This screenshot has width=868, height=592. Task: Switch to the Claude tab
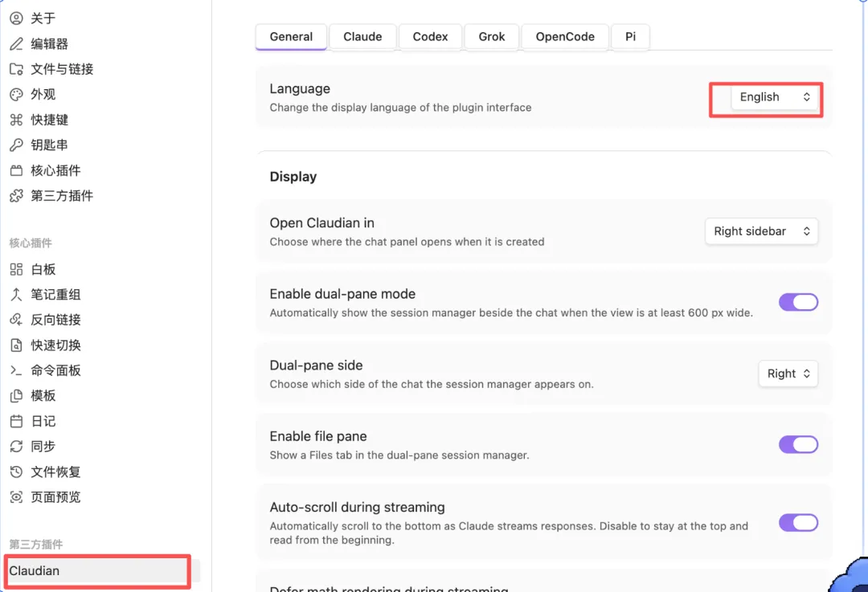(362, 36)
